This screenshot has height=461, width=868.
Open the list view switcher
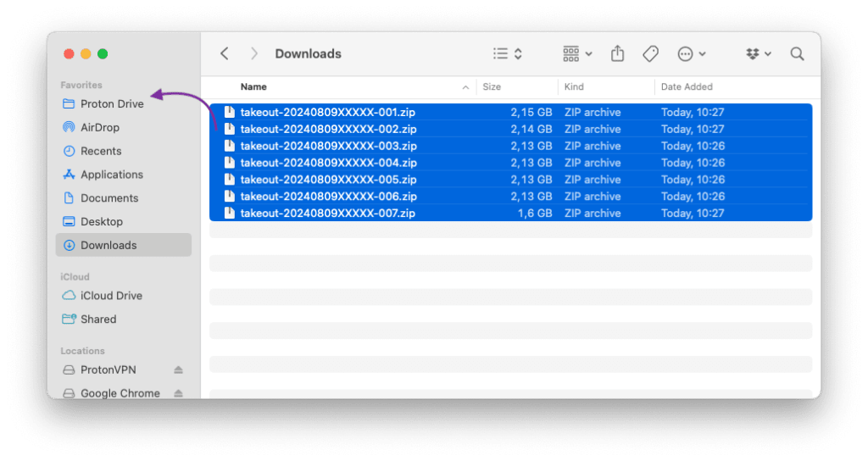point(508,53)
